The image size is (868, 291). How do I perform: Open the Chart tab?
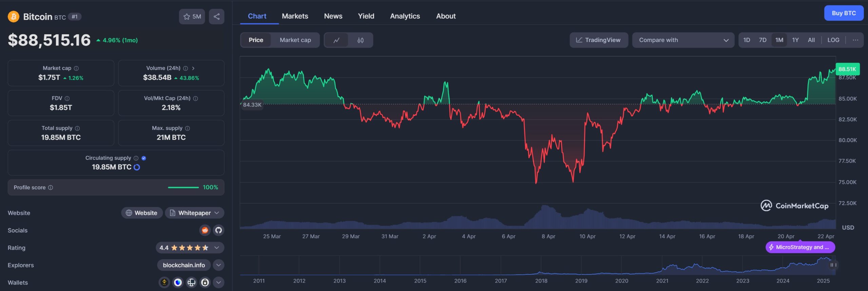click(x=257, y=16)
